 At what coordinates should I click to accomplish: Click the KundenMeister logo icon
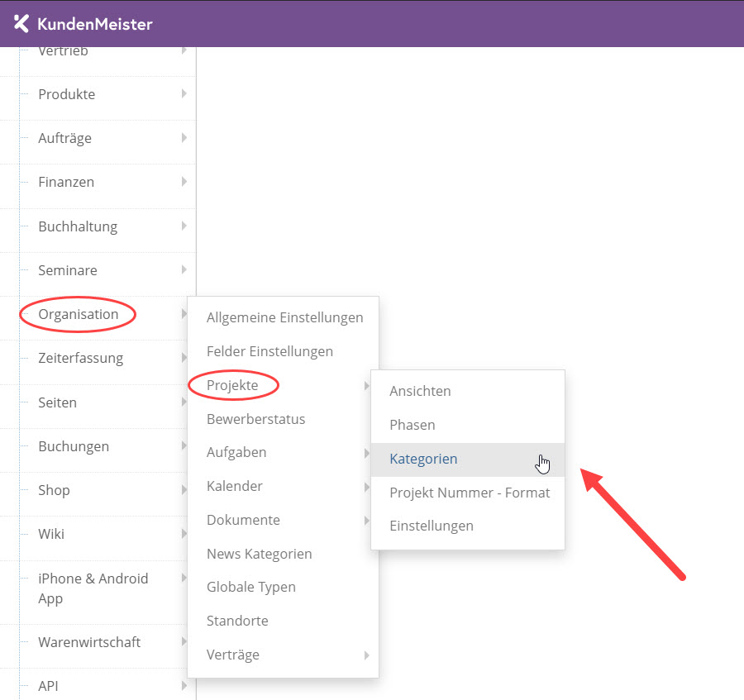coord(21,23)
